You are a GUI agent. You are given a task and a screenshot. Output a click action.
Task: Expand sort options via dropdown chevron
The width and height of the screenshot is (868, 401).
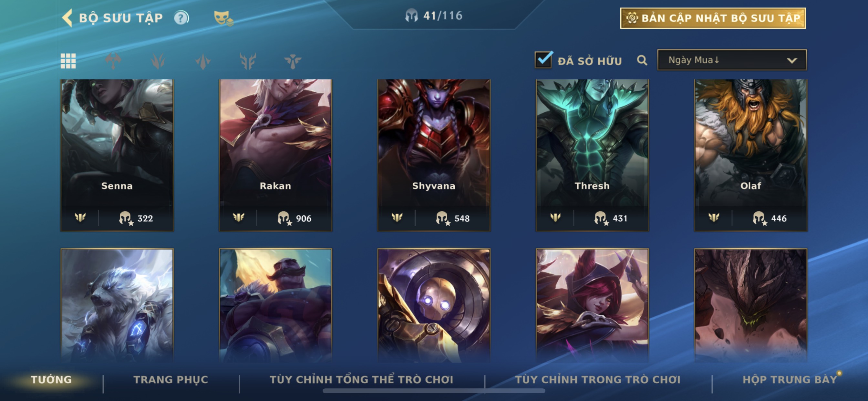point(792,61)
